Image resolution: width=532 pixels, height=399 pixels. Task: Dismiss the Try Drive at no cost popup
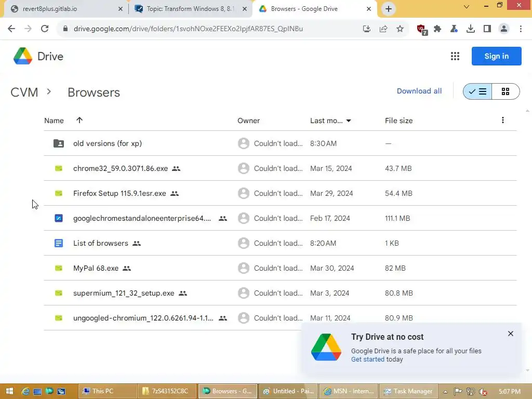(x=510, y=334)
